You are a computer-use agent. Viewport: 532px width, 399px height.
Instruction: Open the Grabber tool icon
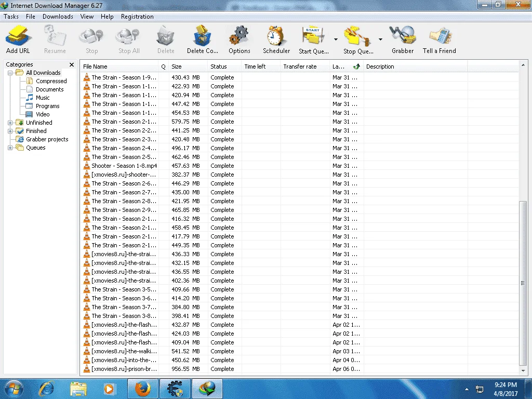coord(403,39)
